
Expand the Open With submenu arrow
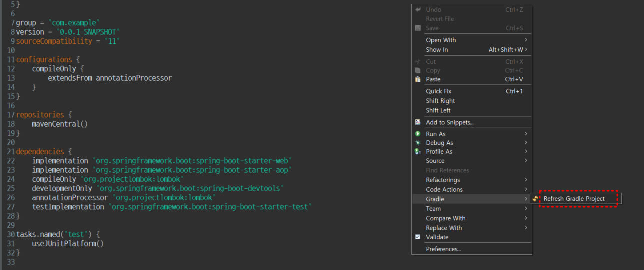pos(526,40)
